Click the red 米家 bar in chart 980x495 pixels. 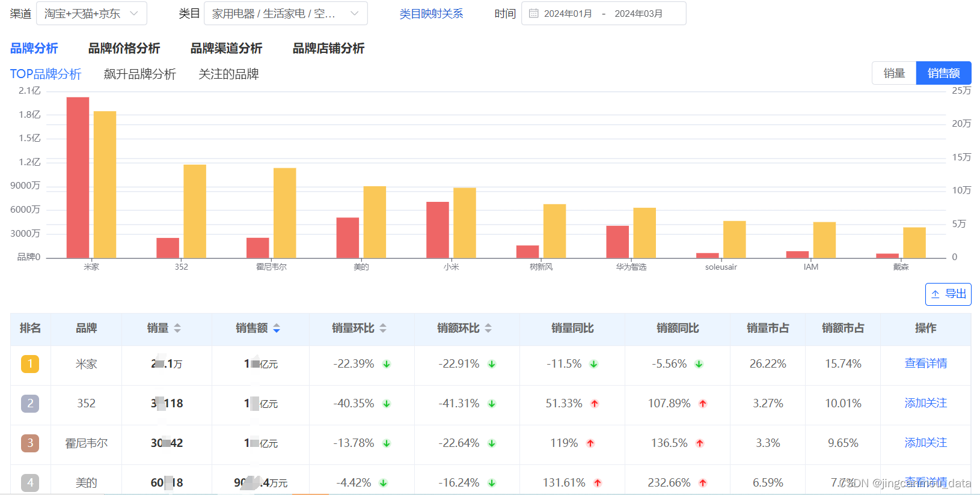[78, 178]
